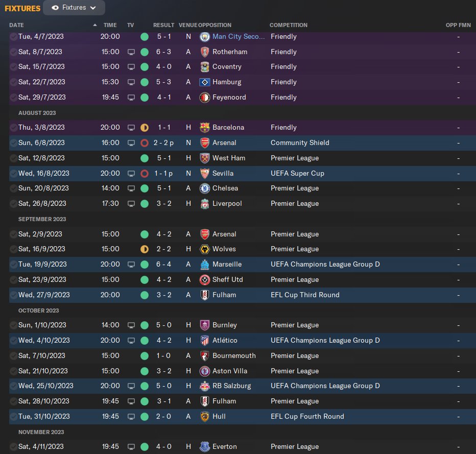Open the Hull club badge

(205, 416)
